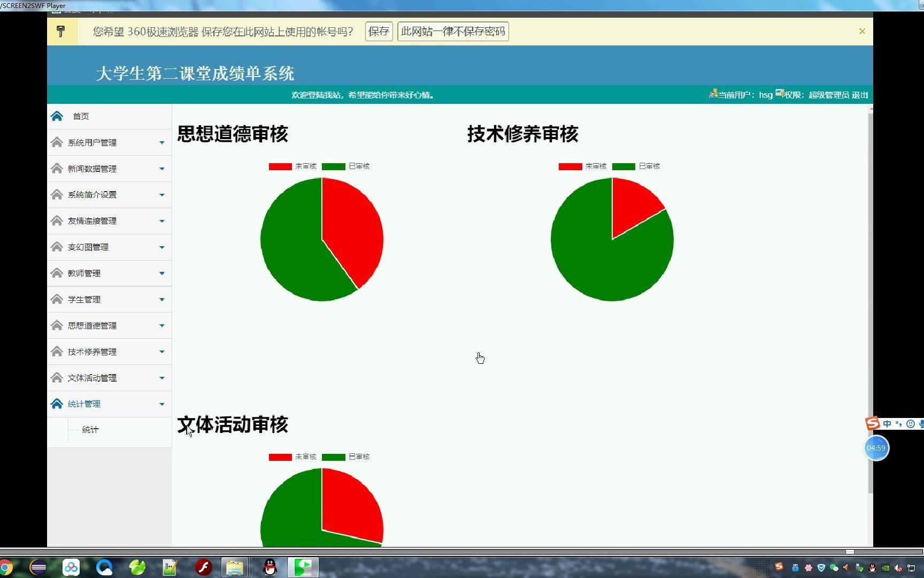Click the house icon beside 教师管理

pos(57,273)
